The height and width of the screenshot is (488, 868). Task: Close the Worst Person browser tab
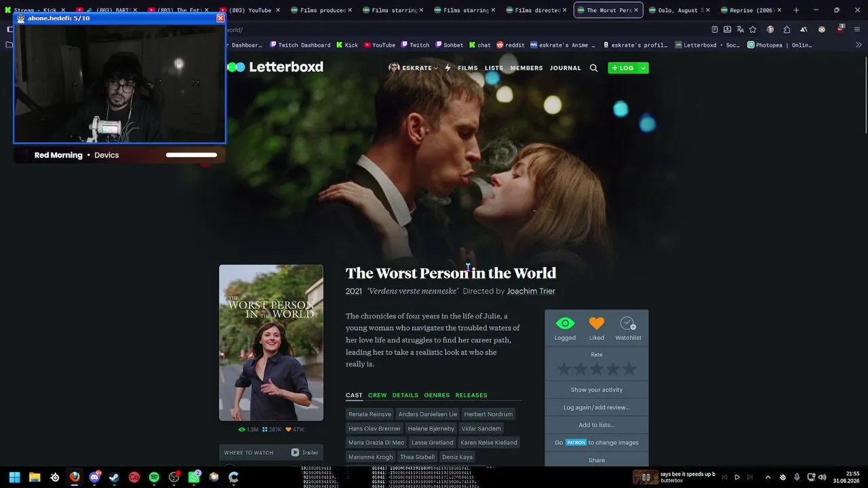tap(635, 10)
